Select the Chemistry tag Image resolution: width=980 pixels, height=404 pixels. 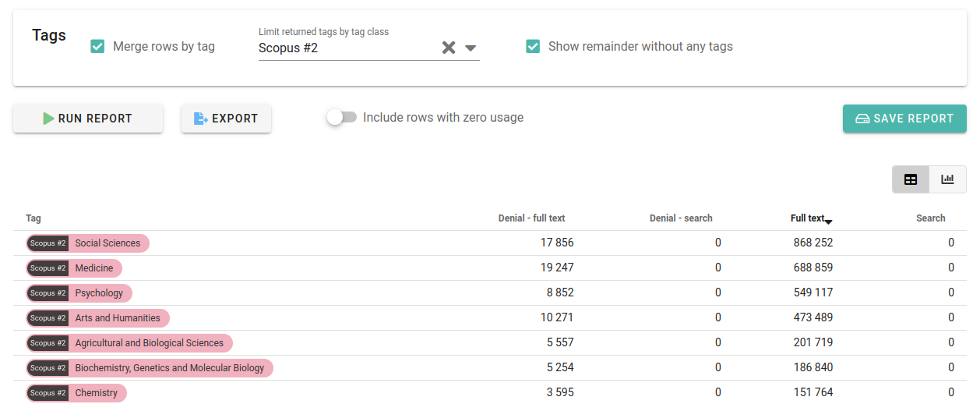(x=76, y=393)
